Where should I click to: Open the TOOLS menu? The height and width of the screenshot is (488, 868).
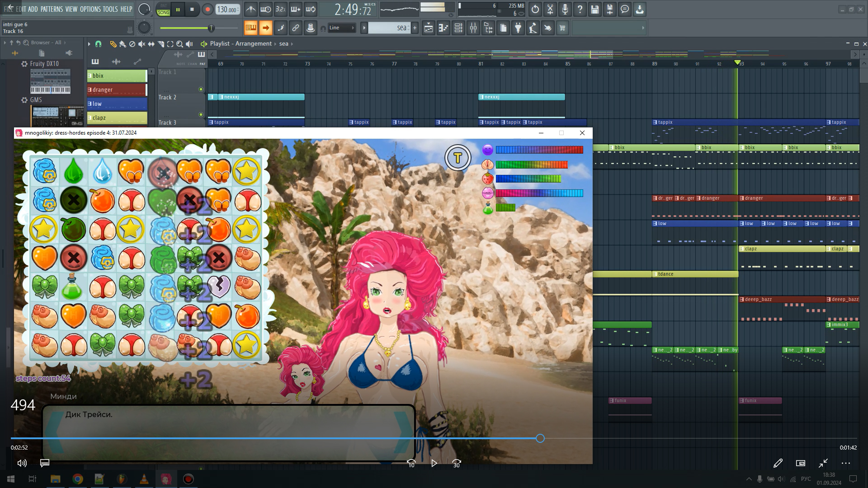(110, 9)
